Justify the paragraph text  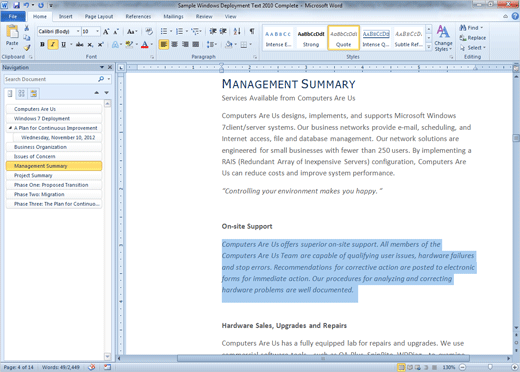[196, 44]
